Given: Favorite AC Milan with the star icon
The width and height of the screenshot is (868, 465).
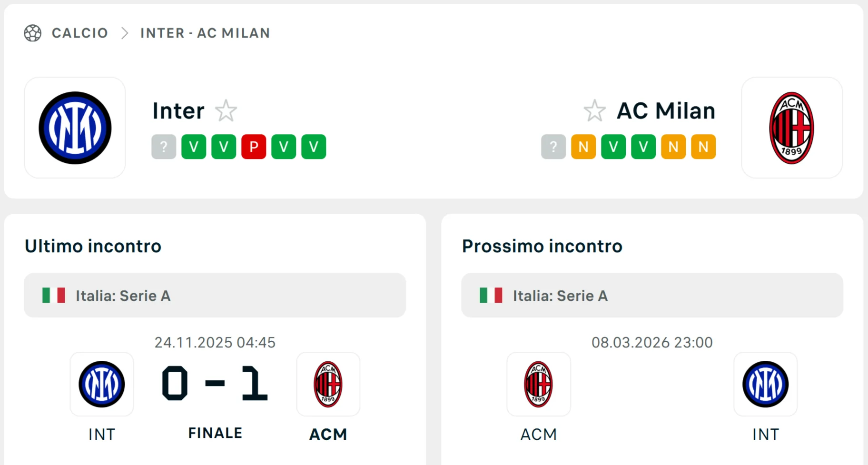Looking at the screenshot, I should pyautogui.click(x=594, y=111).
